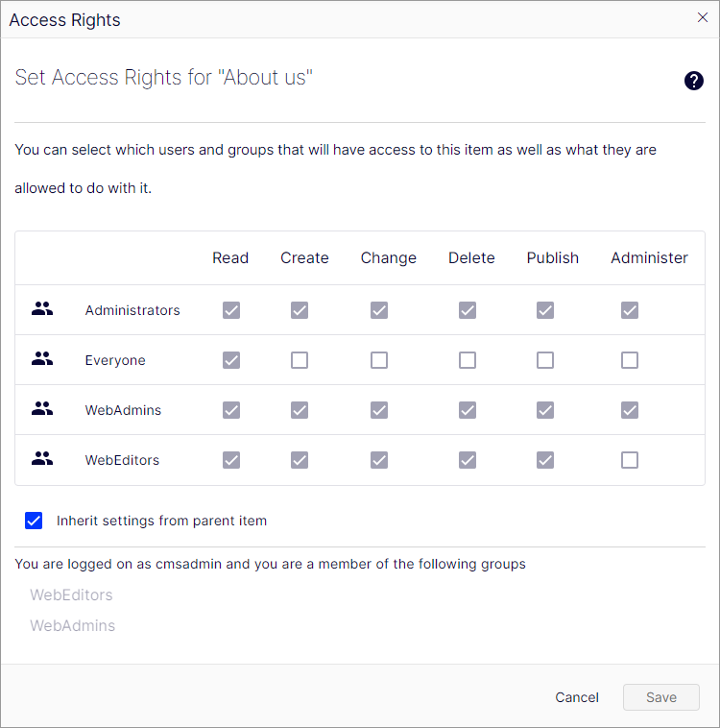
Task: Toggle Read for WebAdmins
Action: [231, 410]
